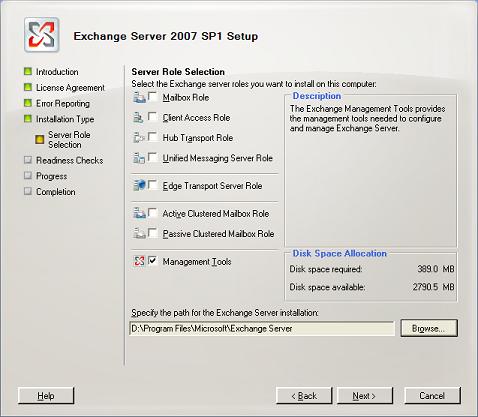Click the Client Access Role icon

coord(139,117)
